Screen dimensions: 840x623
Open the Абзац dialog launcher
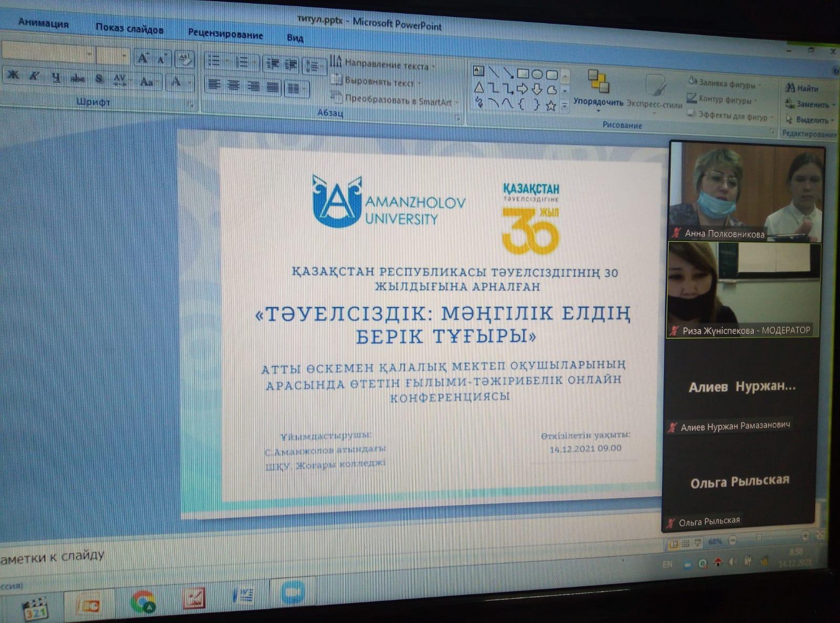[x=457, y=118]
